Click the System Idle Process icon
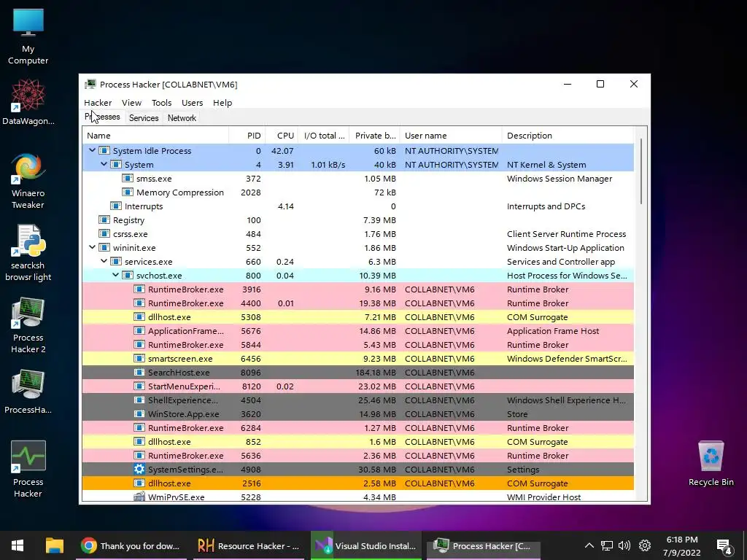Screen dimensions: 747x560 (104, 151)
